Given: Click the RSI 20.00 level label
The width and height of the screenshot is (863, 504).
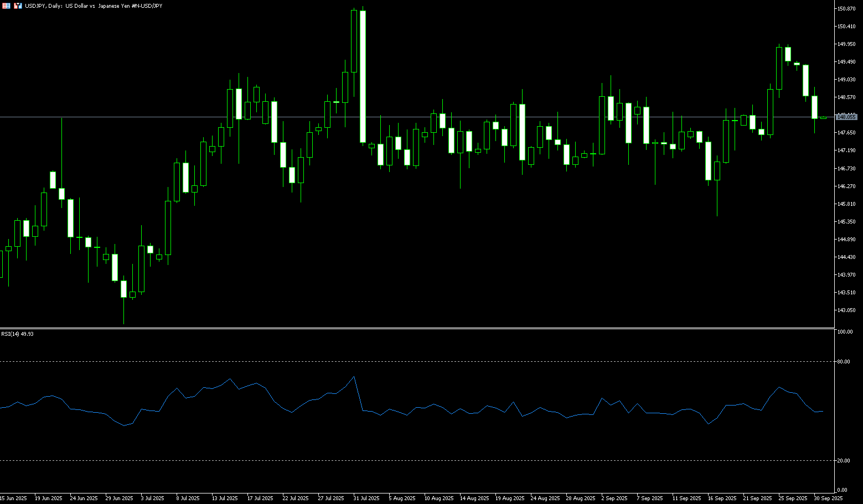Looking at the screenshot, I should click(x=844, y=461).
